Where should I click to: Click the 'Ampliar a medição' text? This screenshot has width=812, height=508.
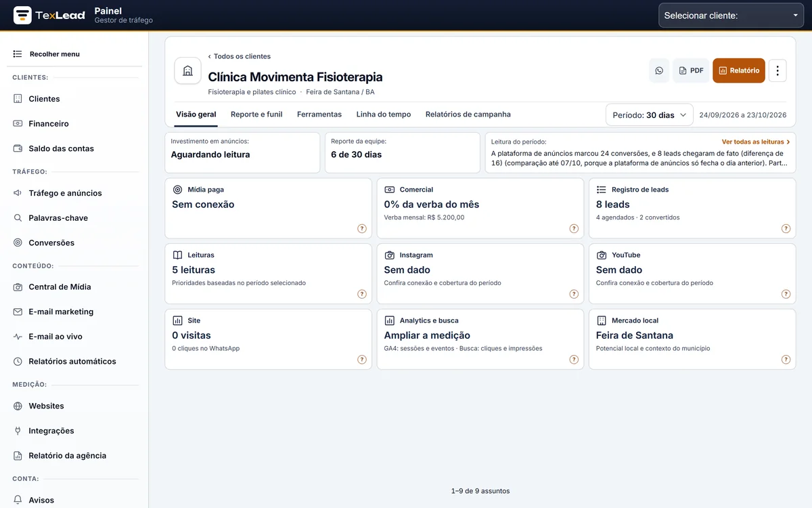pyautogui.click(x=427, y=335)
